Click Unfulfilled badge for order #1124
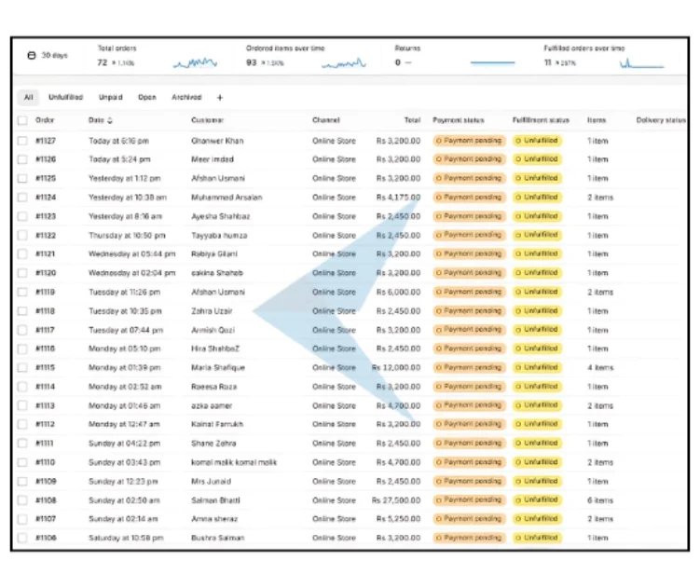The image size is (700, 588). [x=537, y=198]
